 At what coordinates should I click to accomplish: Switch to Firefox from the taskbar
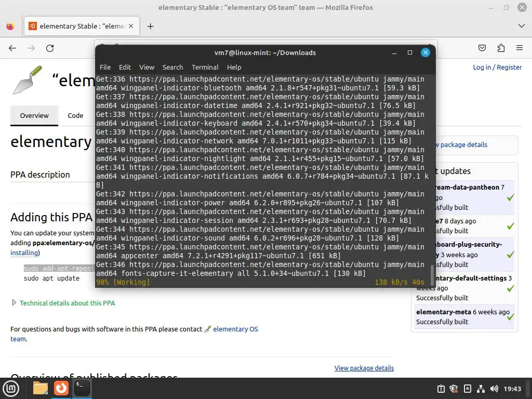61,388
